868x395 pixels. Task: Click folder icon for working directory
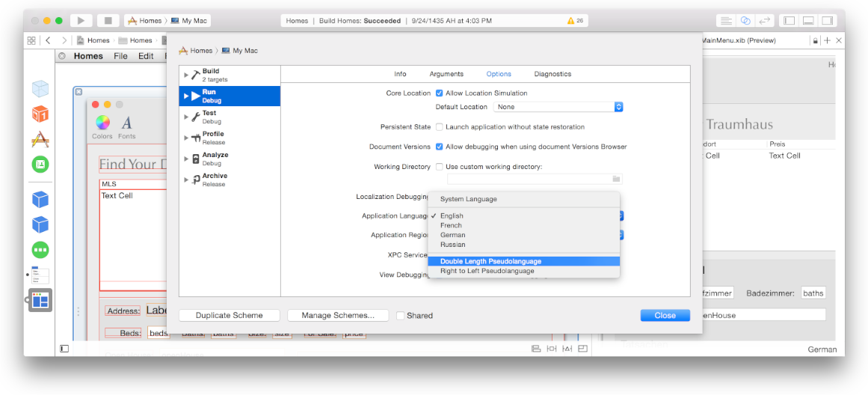tap(616, 179)
